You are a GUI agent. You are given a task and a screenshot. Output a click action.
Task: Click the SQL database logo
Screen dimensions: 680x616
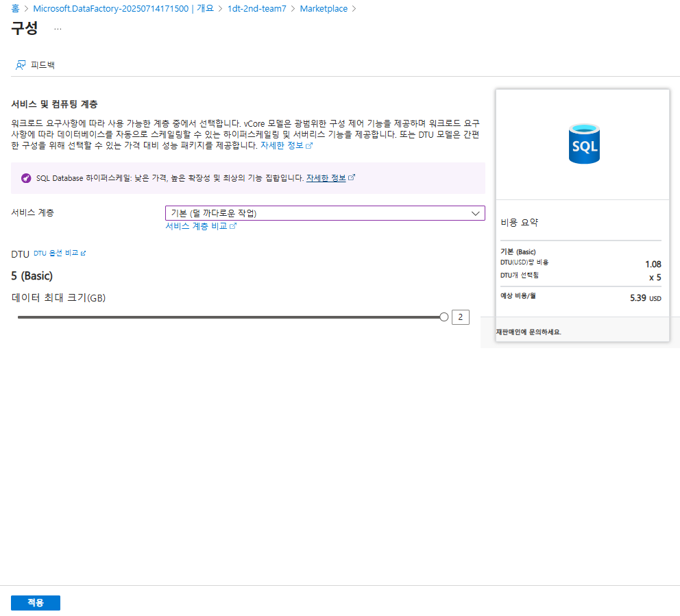point(584,145)
